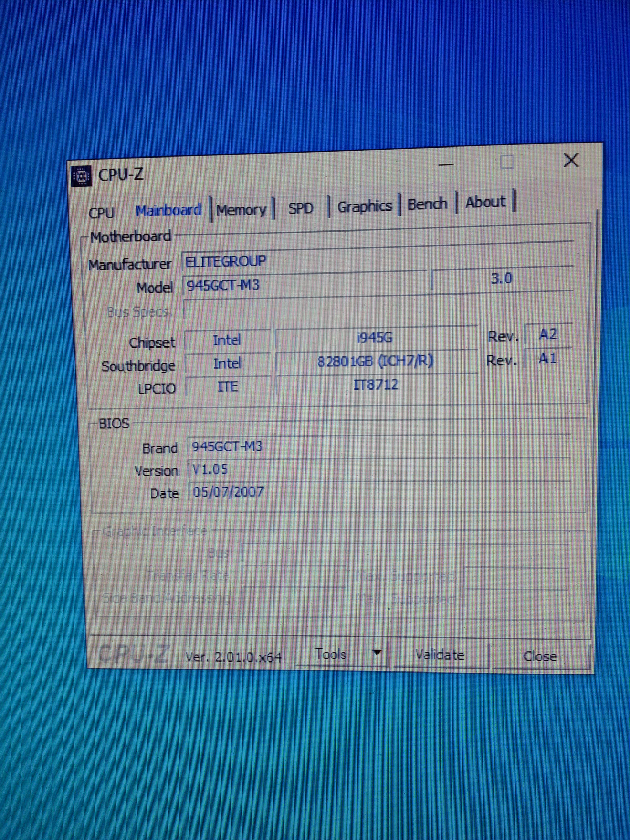Screen dimensions: 630x840
Task: Switch to the Bench tab
Action: click(427, 204)
